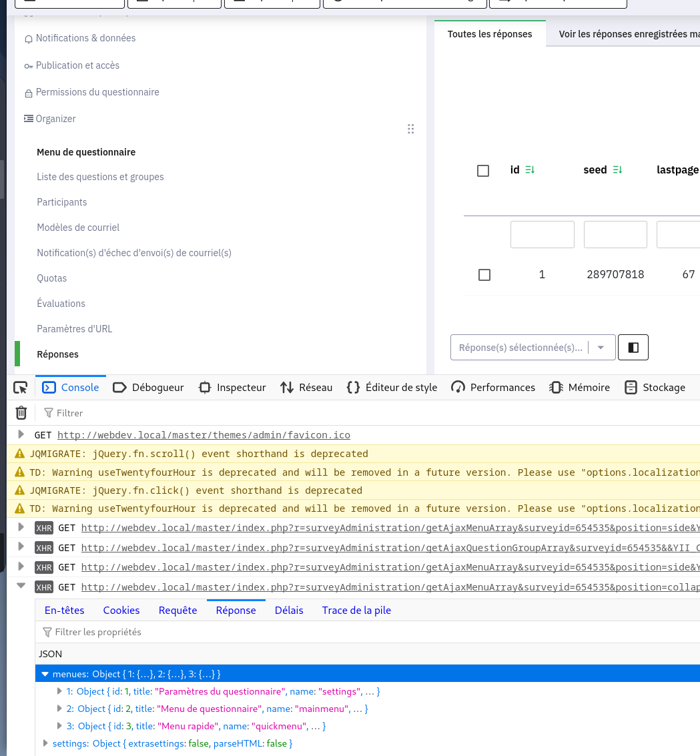This screenshot has height=756, width=700.
Task: Click the column layout button beside the dropdown
Action: pos(633,348)
